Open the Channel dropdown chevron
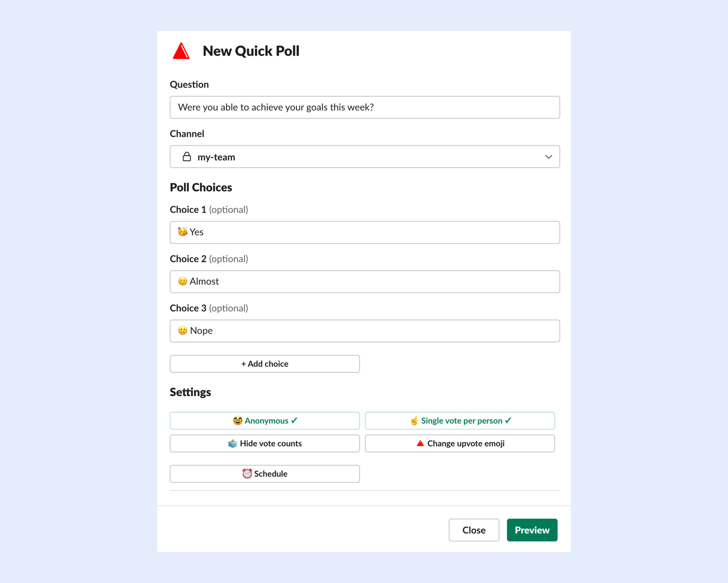 click(549, 157)
